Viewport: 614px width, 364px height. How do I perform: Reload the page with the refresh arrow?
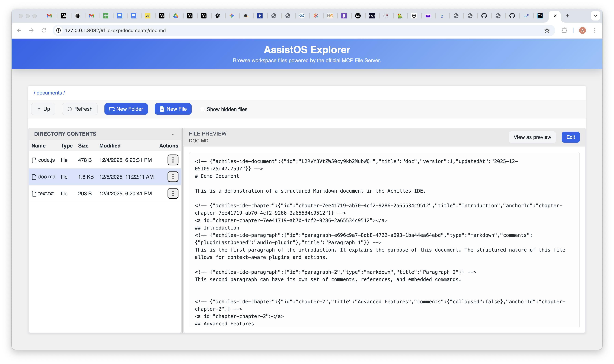(x=44, y=30)
